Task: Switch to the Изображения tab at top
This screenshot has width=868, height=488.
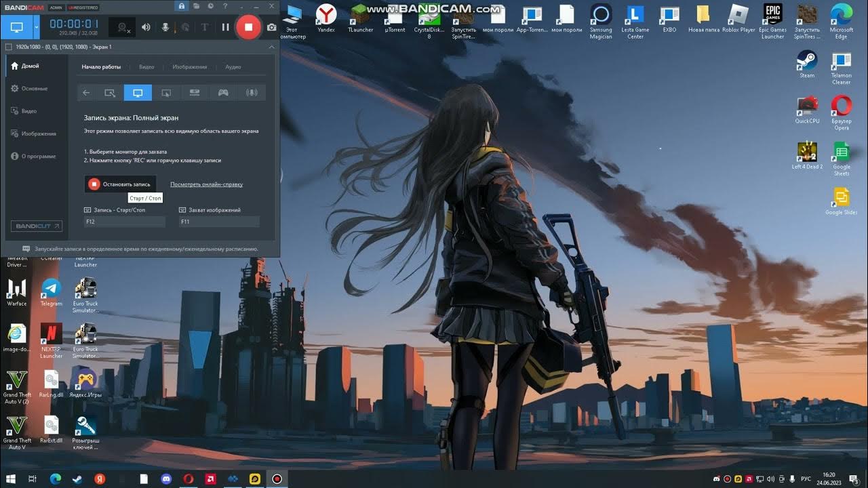Action: [190, 67]
